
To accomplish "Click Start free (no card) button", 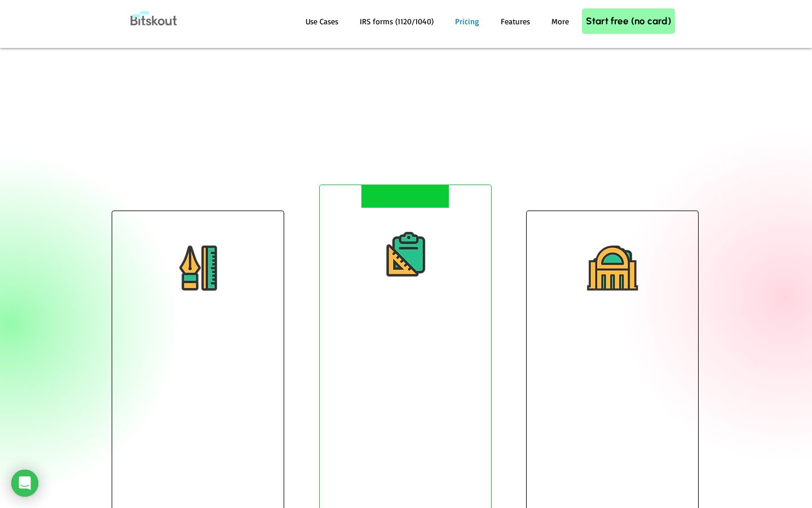I will 628,21.
